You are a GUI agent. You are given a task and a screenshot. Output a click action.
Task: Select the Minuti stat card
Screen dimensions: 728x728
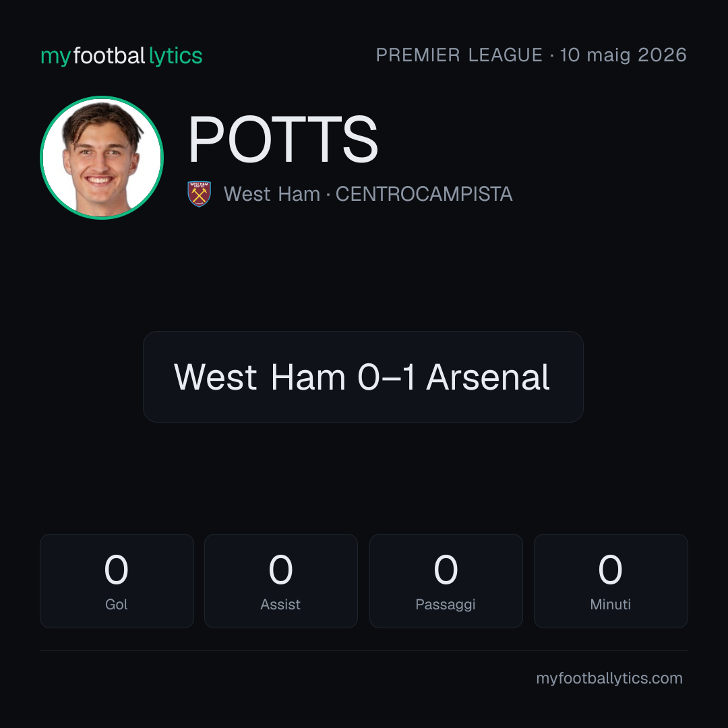(x=611, y=581)
